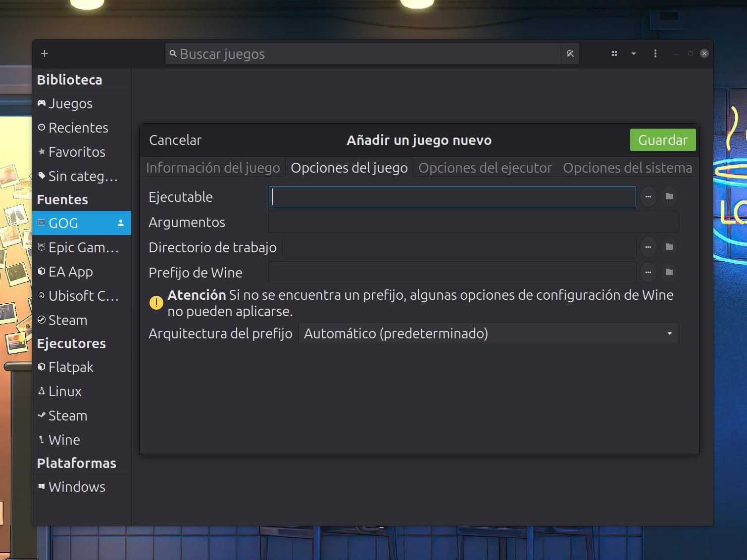This screenshot has width=747, height=560.
Task: Open the Arquitectura del prefijo dropdown
Action: (x=489, y=333)
